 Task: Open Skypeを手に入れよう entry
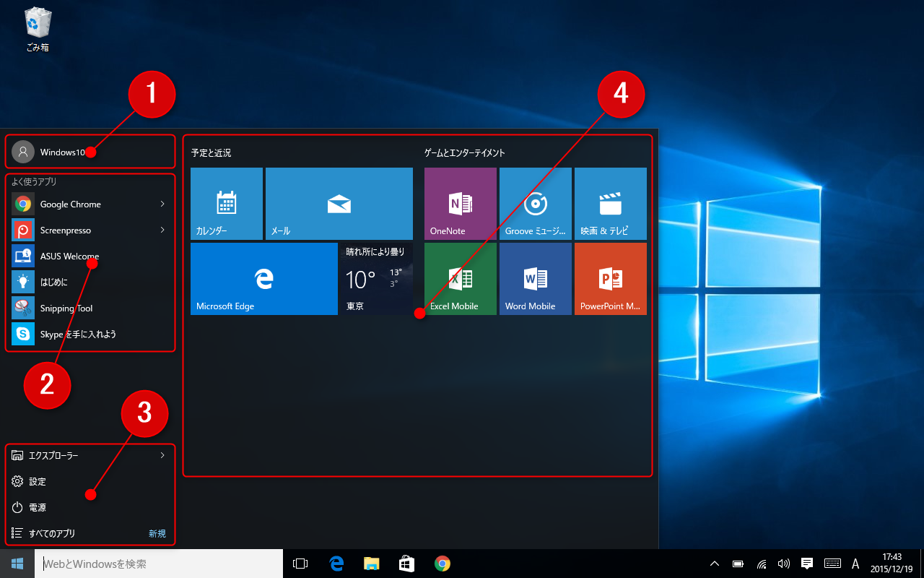(x=90, y=335)
